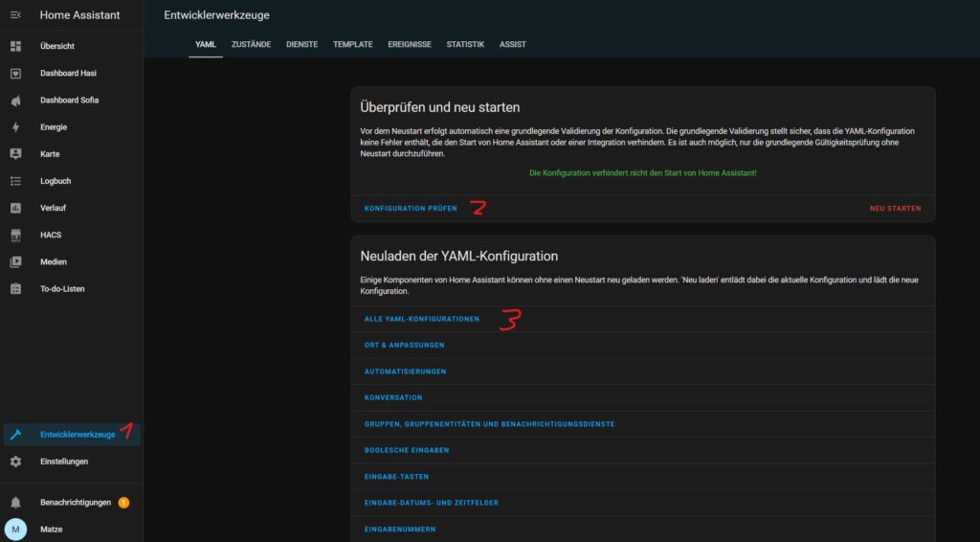Open the DIENSTE tab

301,44
